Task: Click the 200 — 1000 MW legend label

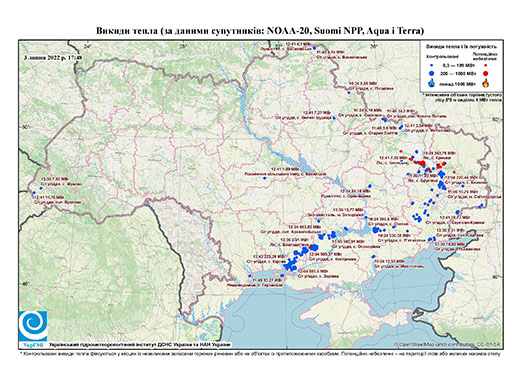Action: 459,73
